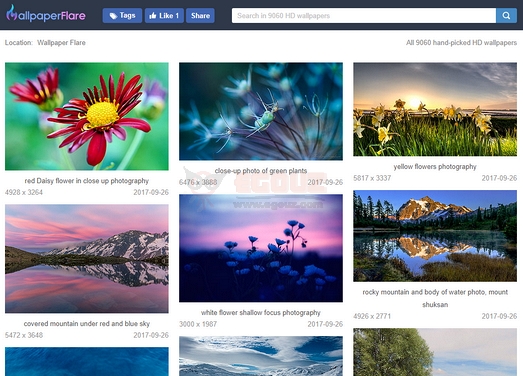Open the green tree thumbnail

pyautogui.click(x=435, y=352)
